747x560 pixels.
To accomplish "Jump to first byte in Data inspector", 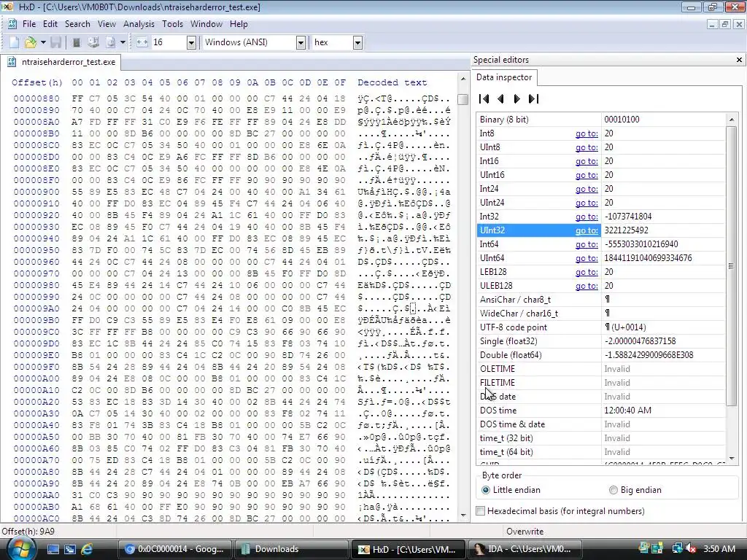I will [x=484, y=98].
